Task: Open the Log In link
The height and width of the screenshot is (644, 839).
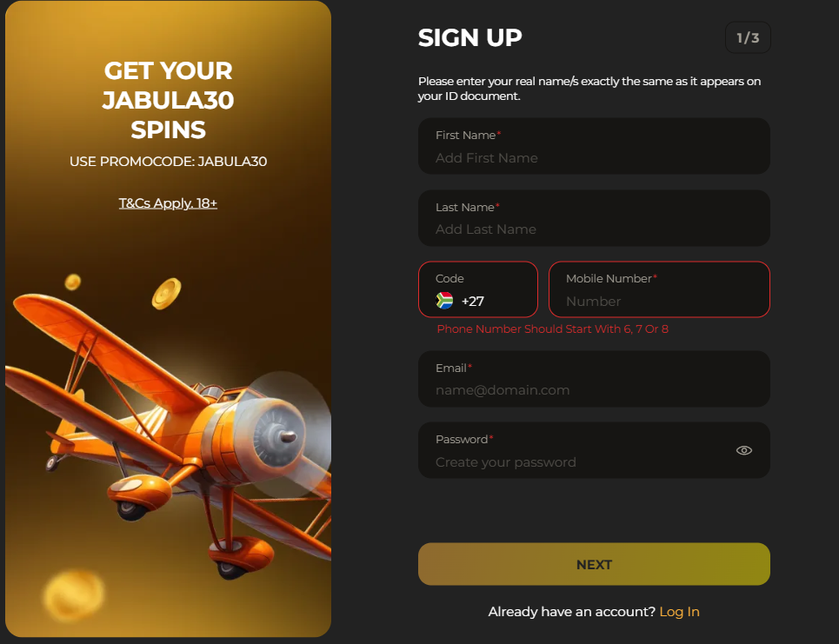Action: [x=679, y=612]
